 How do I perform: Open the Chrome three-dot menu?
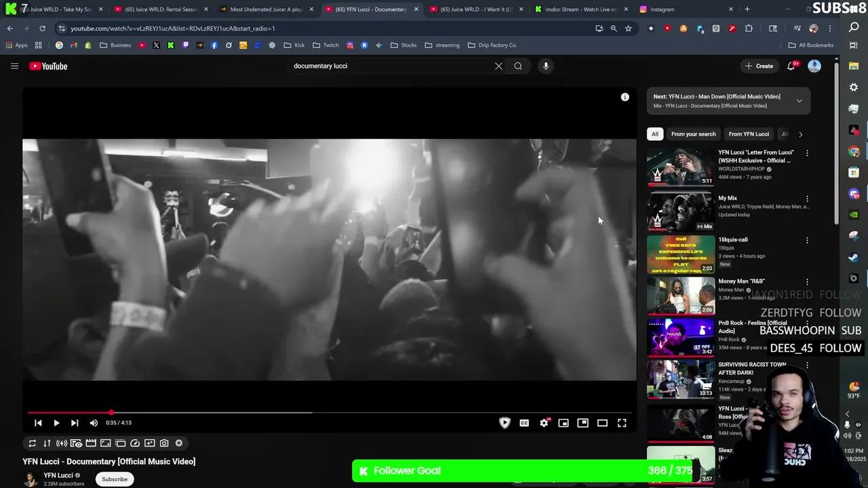(x=830, y=28)
